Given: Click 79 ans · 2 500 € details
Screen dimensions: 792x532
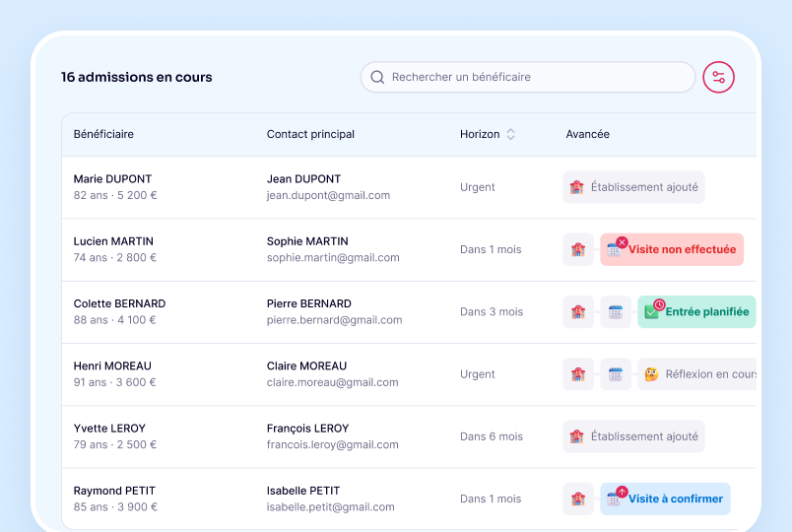Looking at the screenshot, I should pyautogui.click(x=115, y=444).
